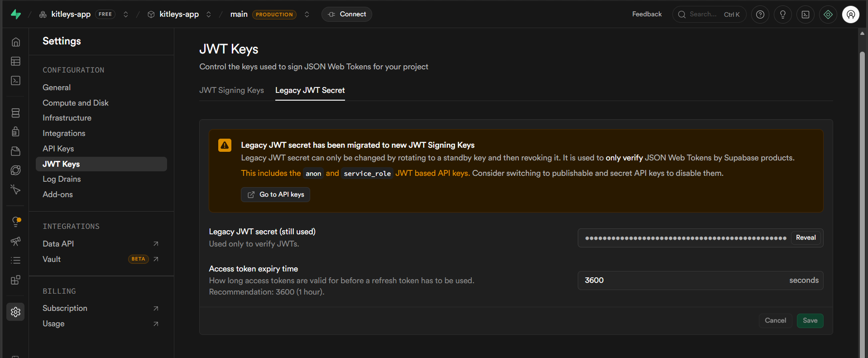Image resolution: width=868 pixels, height=358 pixels.
Task: Open Project Home in sidebar
Action: click(16, 42)
